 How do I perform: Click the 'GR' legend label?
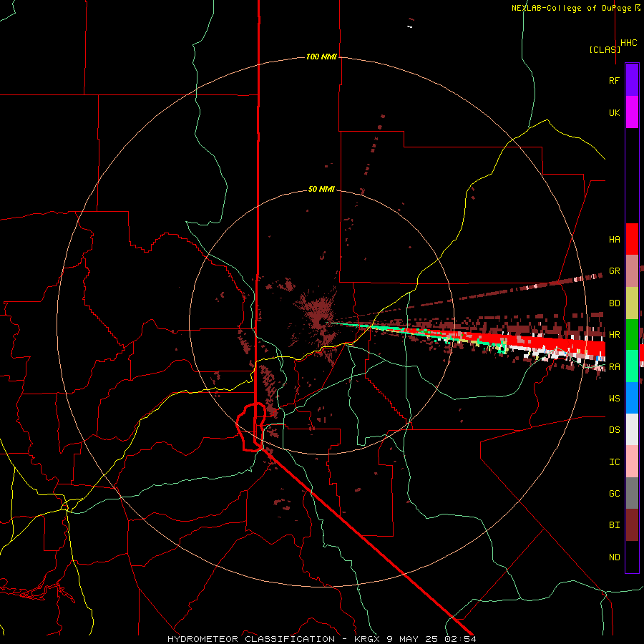(614, 271)
